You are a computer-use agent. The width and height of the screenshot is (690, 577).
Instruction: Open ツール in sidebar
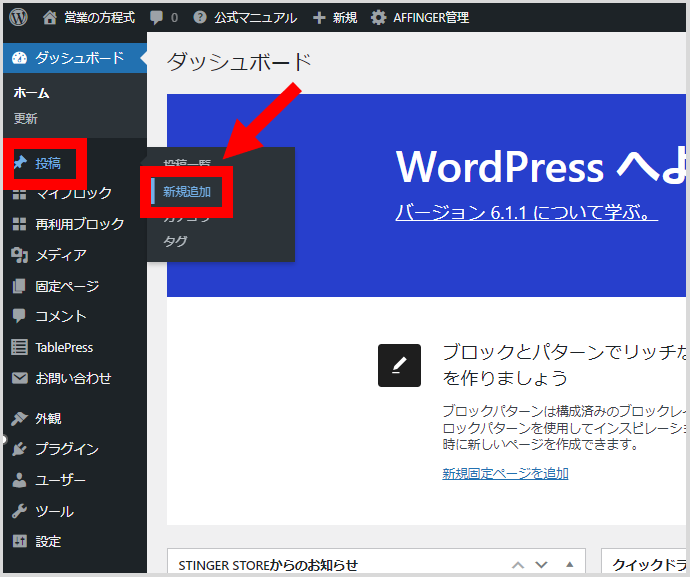pos(55,511)
